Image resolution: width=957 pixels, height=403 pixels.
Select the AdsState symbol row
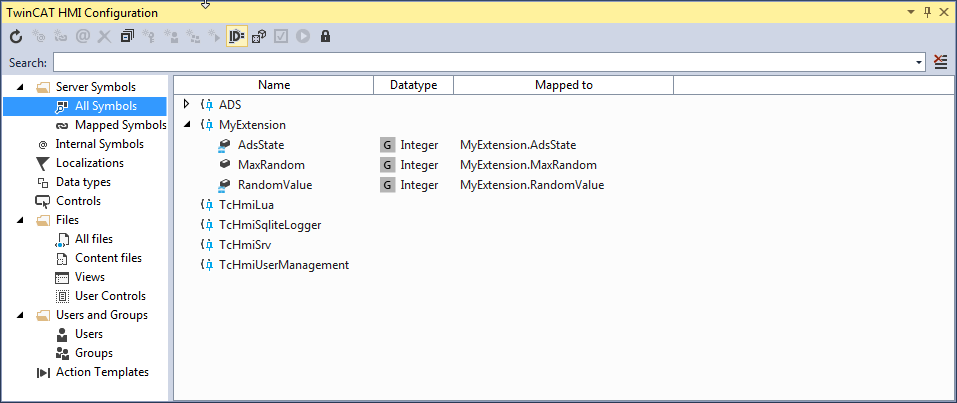[261, 145]
